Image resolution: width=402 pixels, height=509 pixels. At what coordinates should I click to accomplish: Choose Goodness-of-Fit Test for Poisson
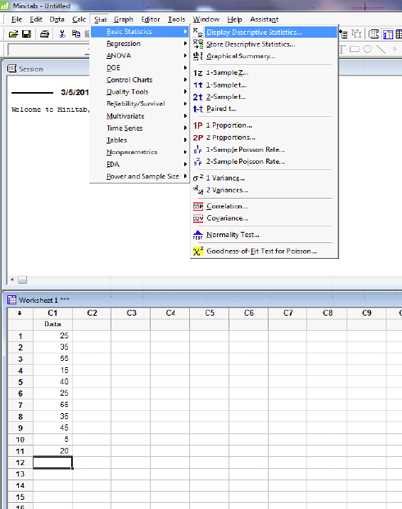264,251
